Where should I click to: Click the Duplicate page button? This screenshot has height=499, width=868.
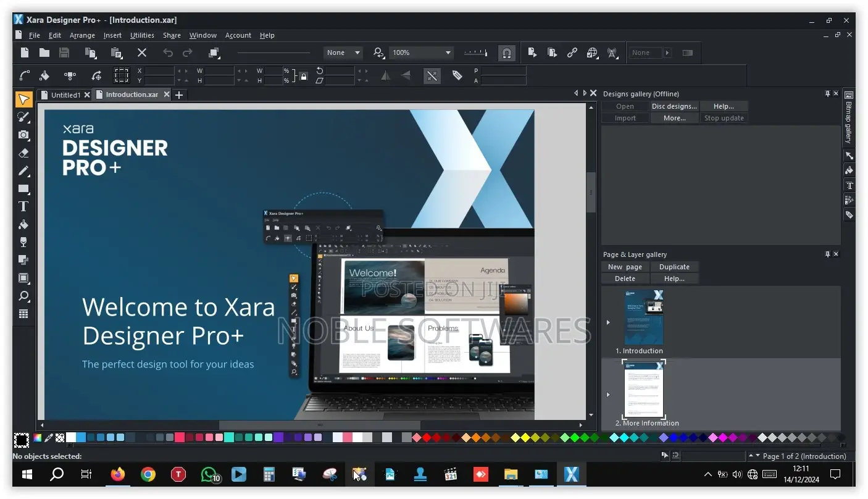point(674,267)
